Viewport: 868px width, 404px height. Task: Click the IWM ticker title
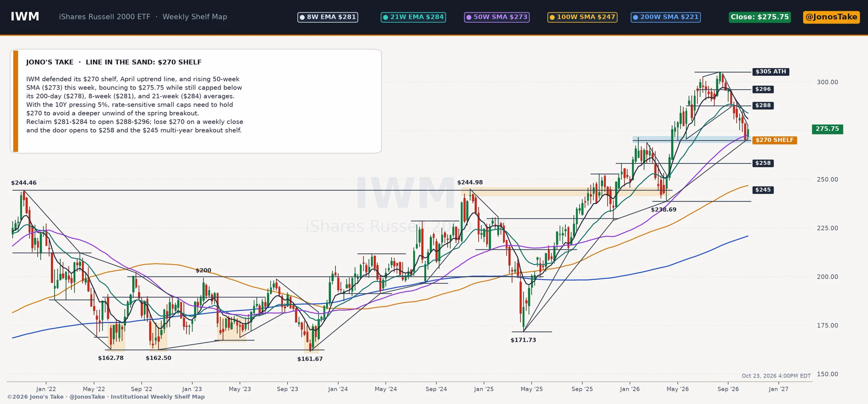[25, 17]
